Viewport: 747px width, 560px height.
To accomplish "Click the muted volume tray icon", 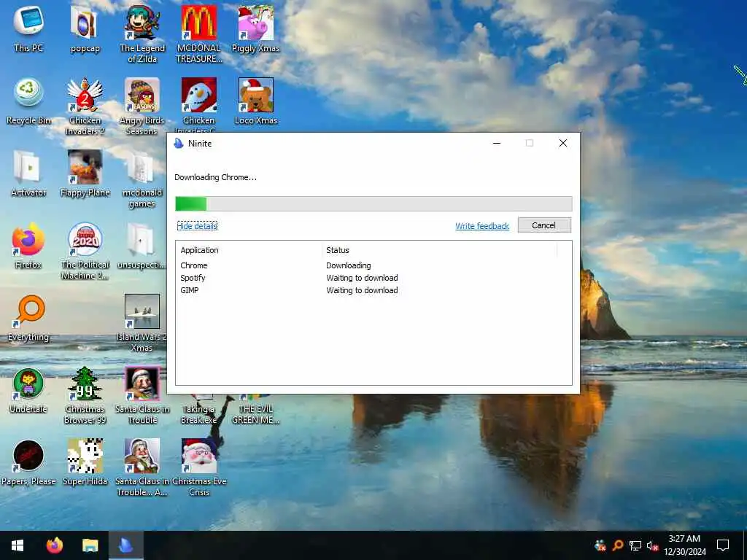I will [x=652, y=545].
